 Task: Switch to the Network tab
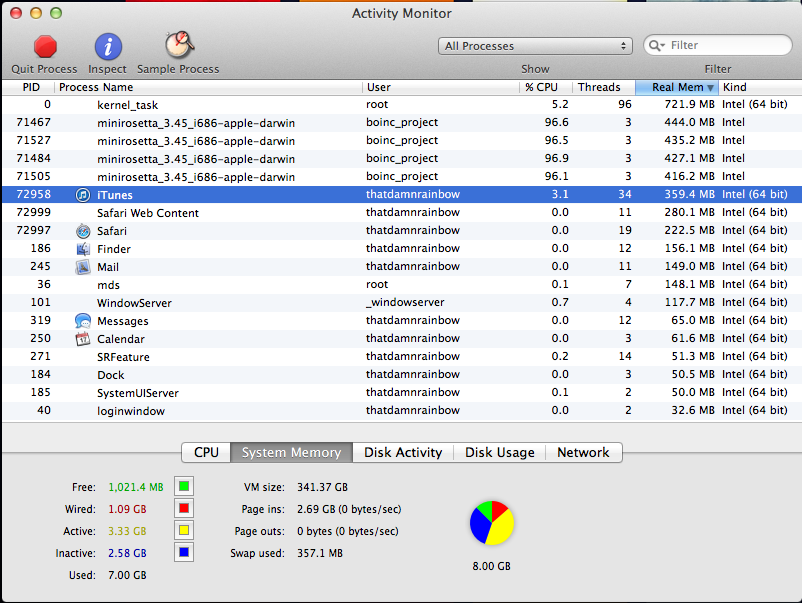tap(584, 453)
